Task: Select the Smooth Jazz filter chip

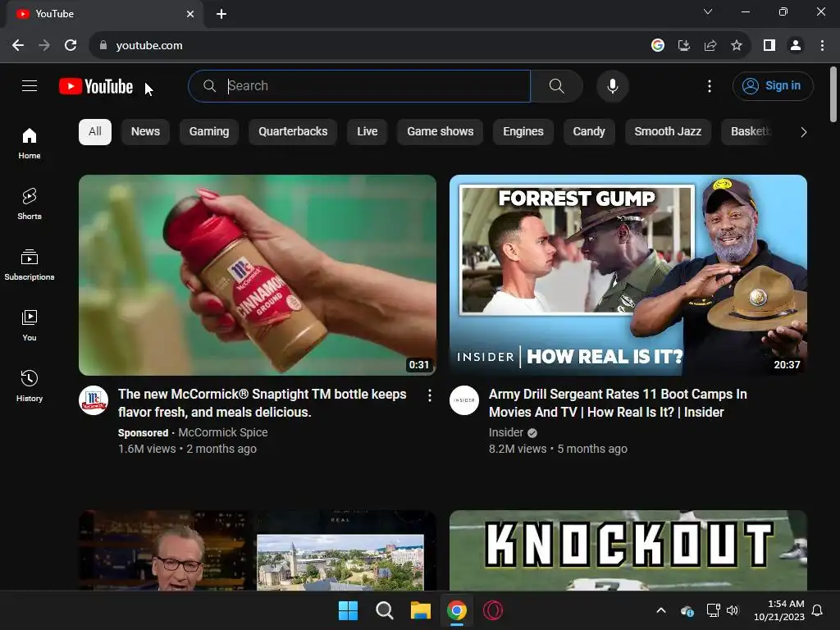Action: (x=668, y=132)
